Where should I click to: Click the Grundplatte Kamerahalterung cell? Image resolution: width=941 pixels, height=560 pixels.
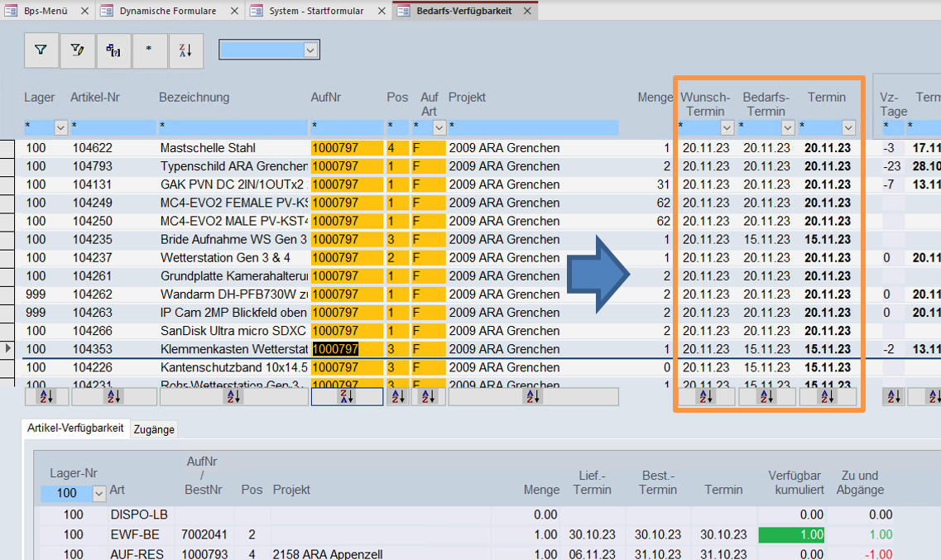pyautogui.click(x=233, y=275)
